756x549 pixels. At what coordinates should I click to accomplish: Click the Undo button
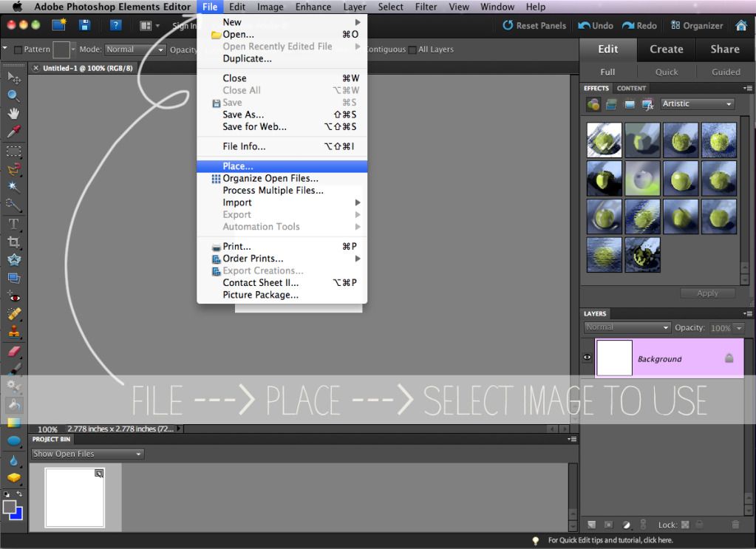coord(596,26)
